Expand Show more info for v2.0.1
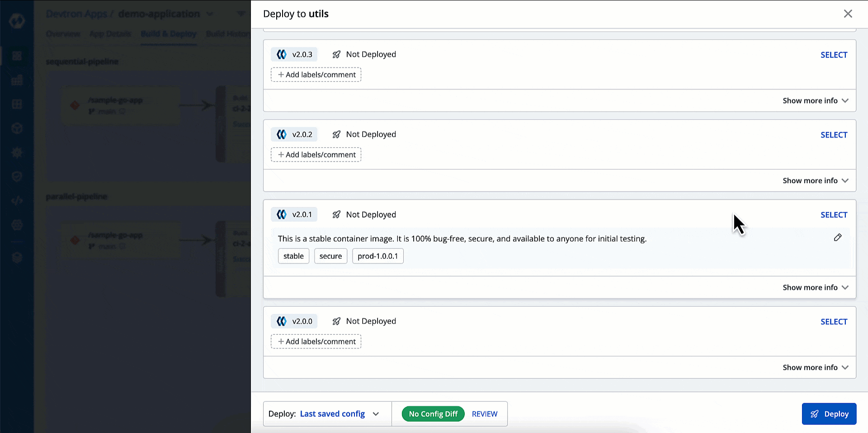This screenshot has width=868, height=433. point(815,287)
